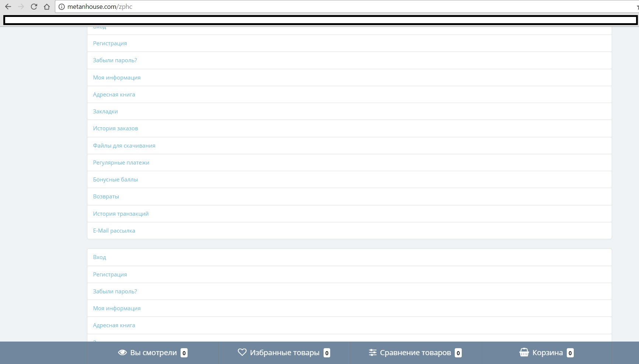Open the first Регистрация link
Viewport: 639px width, 364px height.
point(110,43)
